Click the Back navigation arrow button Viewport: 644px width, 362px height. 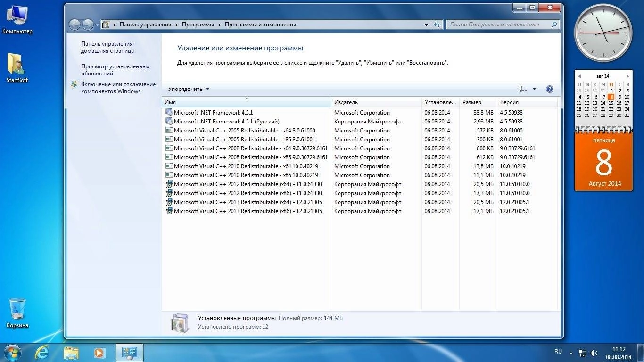tap(74, 25)
